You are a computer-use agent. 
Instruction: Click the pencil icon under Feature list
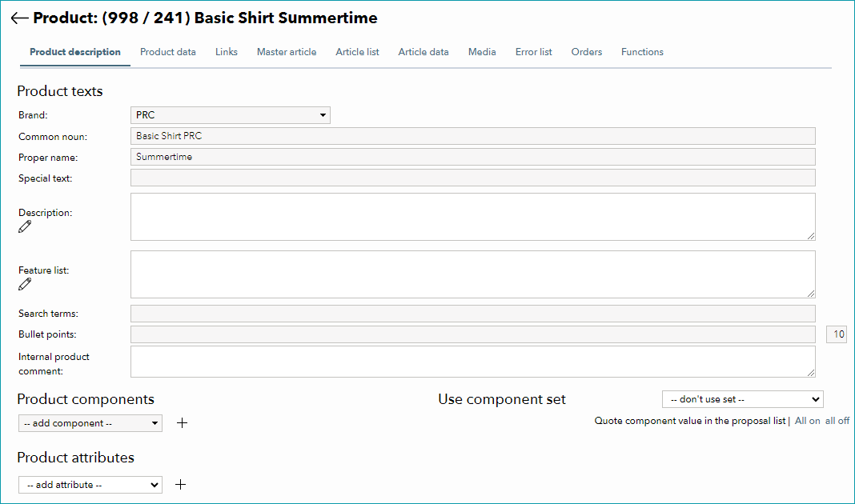tap(25, 284)
